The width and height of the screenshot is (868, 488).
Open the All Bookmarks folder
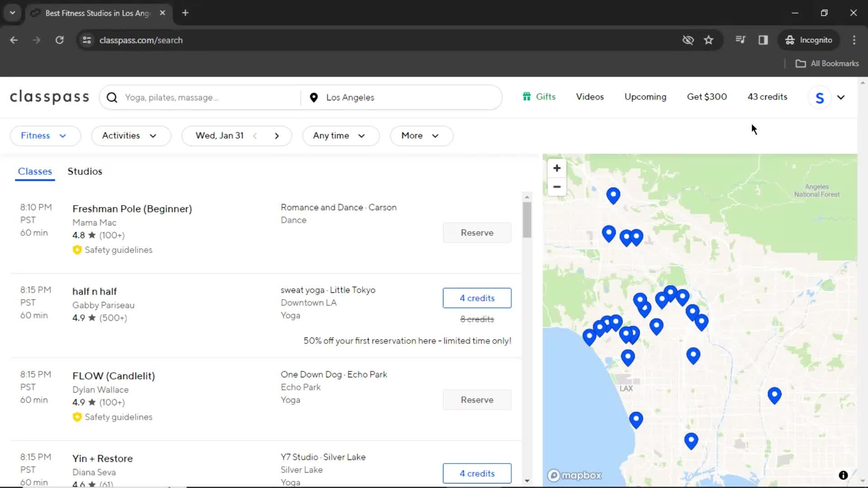827,64
